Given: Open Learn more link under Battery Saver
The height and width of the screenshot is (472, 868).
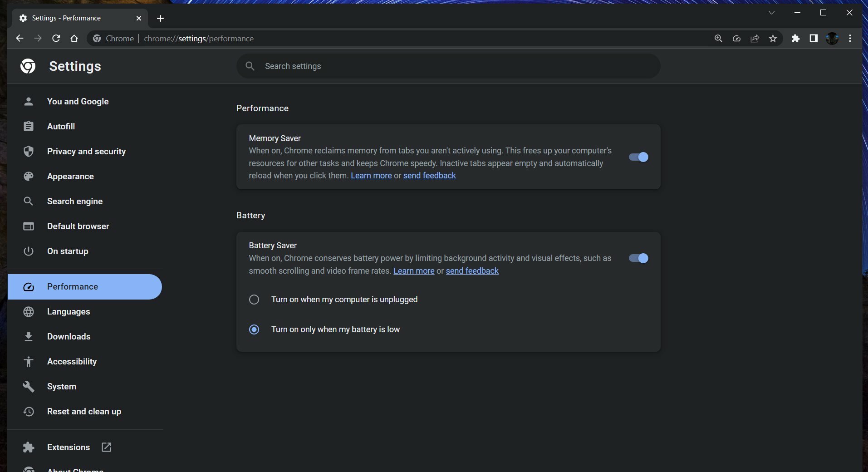Looking at the screenshot, I should coord(414,271).
